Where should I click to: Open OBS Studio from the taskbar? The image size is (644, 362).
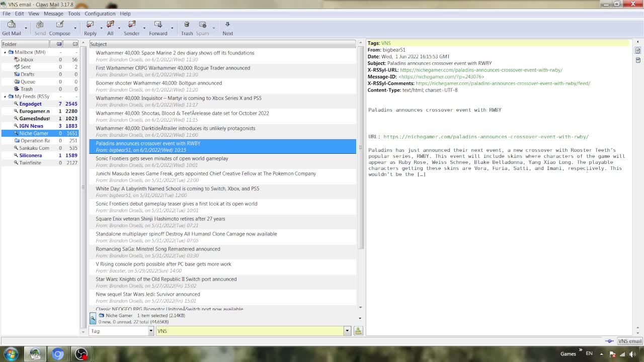tap(80, 354)
